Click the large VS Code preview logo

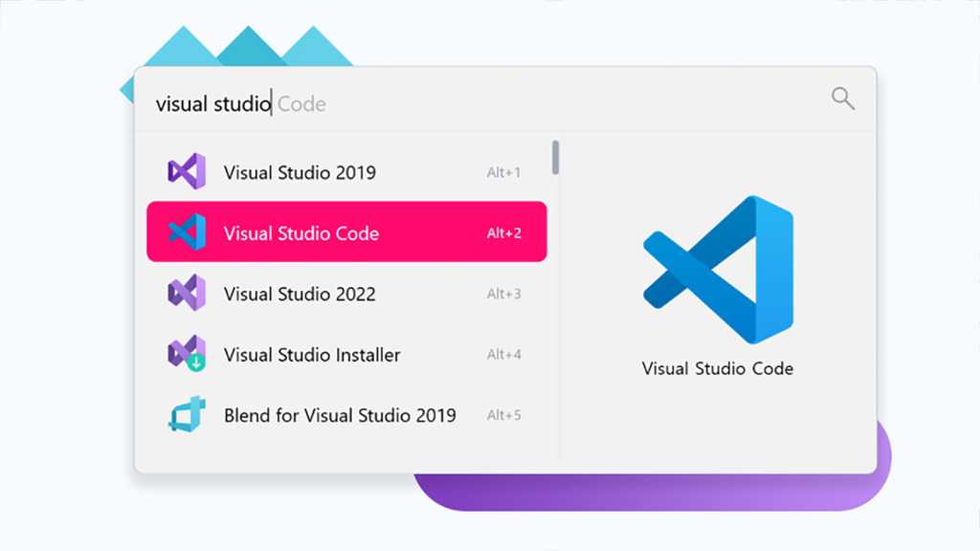click(718, 269)
